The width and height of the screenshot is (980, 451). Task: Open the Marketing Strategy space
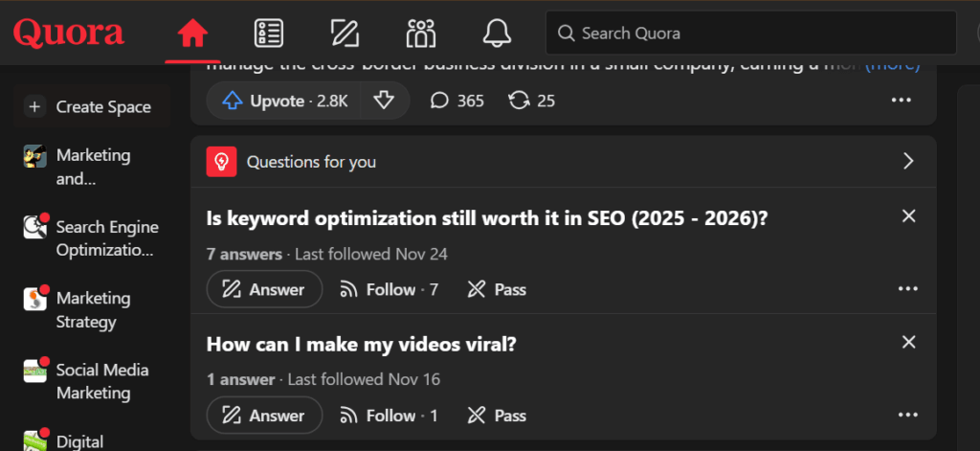93,310
